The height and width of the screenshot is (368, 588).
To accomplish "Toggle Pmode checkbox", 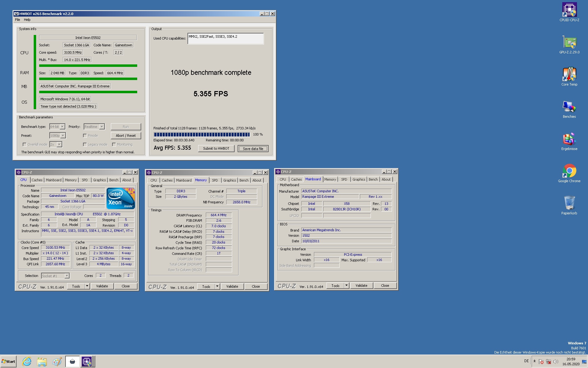I will [x=85, y=136].
